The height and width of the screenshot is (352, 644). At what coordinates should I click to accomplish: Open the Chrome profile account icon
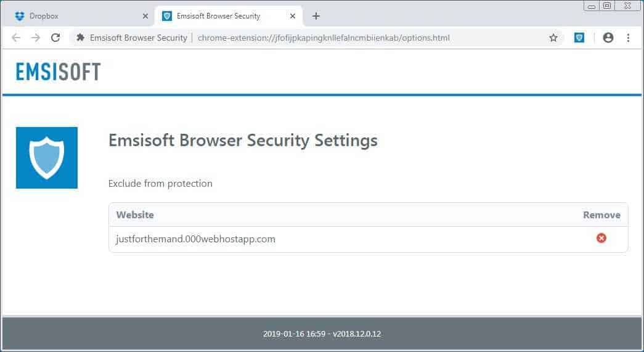608,38
